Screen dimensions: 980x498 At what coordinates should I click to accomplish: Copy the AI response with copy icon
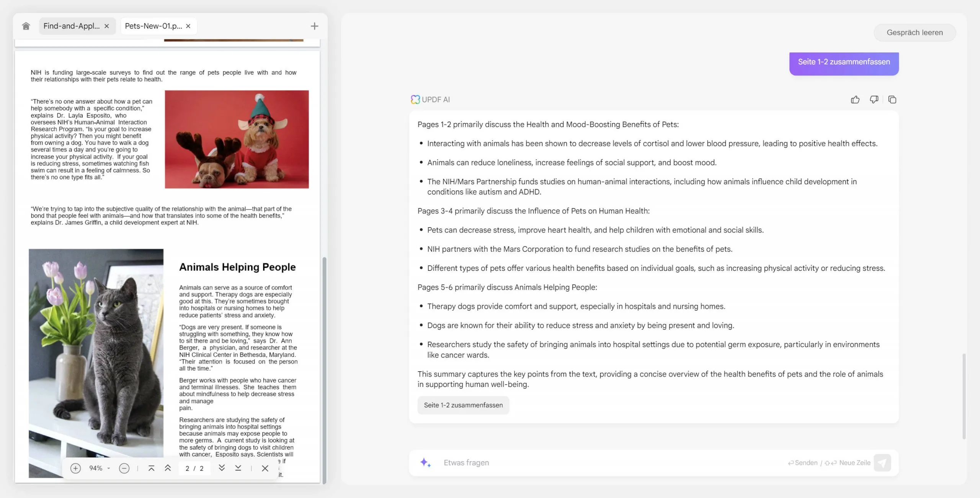[892, 100]
